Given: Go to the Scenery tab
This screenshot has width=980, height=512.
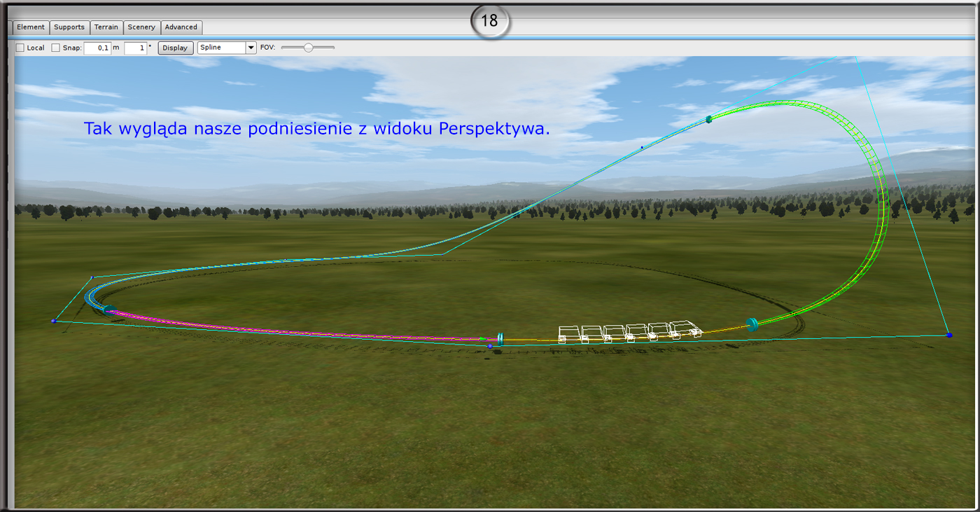Looking at the screenshot, I should coord(141,27).
